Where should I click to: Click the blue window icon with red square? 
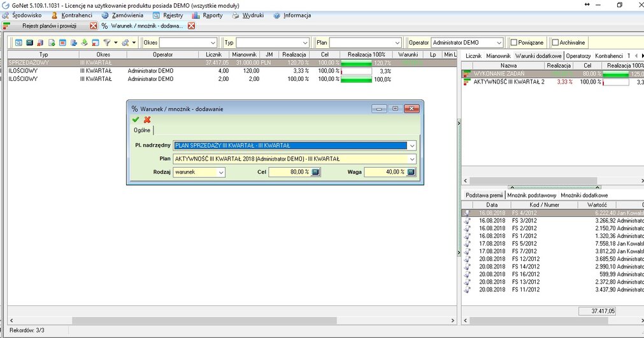(x=62, y=42)
